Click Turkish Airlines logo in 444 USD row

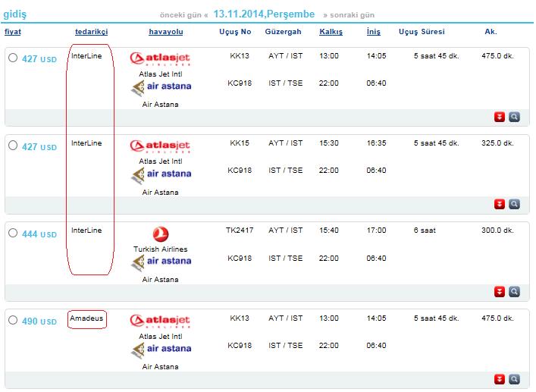pos(160,234)
